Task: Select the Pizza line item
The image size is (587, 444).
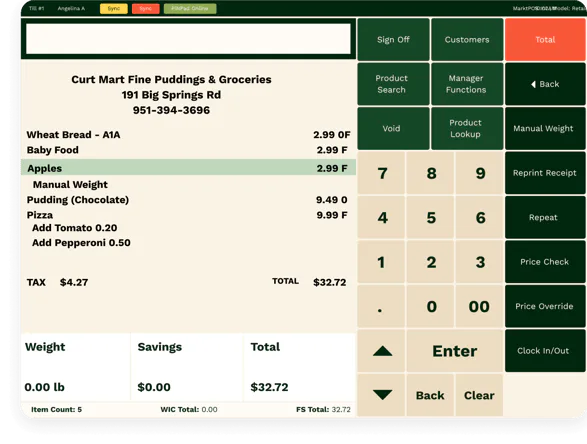Action: 188,215
